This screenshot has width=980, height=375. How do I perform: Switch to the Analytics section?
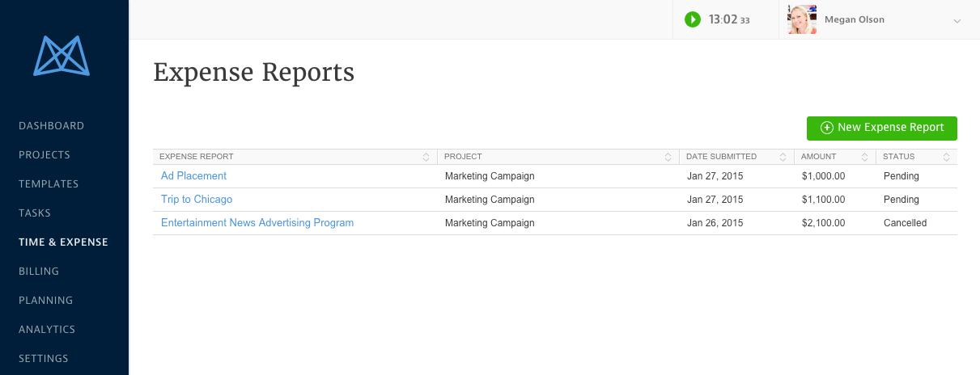click(x=47, y=330)
